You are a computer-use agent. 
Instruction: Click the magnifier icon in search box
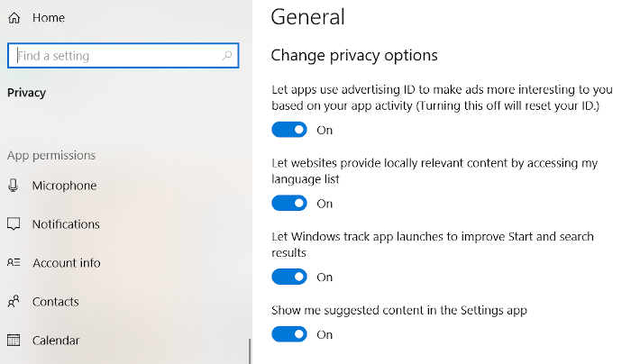pyautogui.click(x=227, y=56)
